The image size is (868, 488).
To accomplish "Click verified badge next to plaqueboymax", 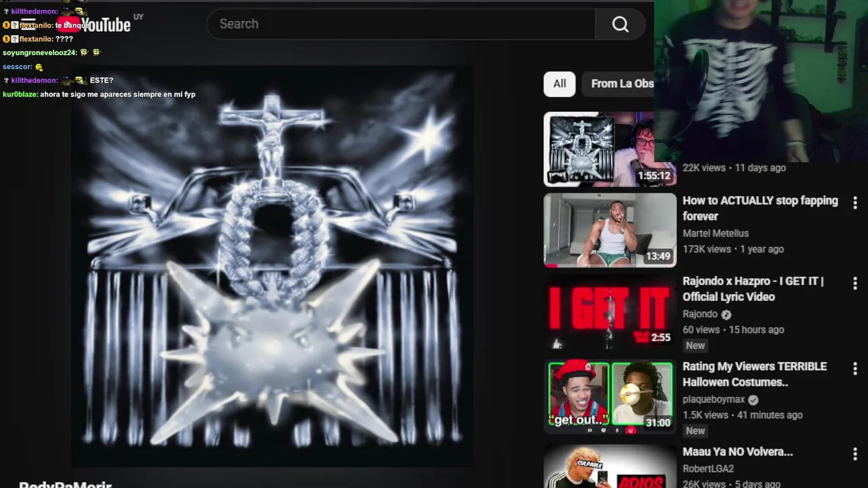I will pos(753,400).
